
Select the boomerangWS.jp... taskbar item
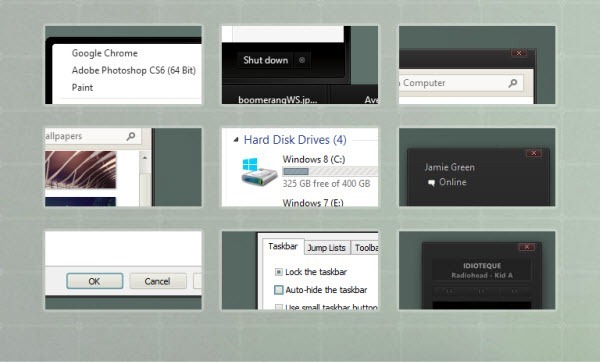[x=277, y=99]
